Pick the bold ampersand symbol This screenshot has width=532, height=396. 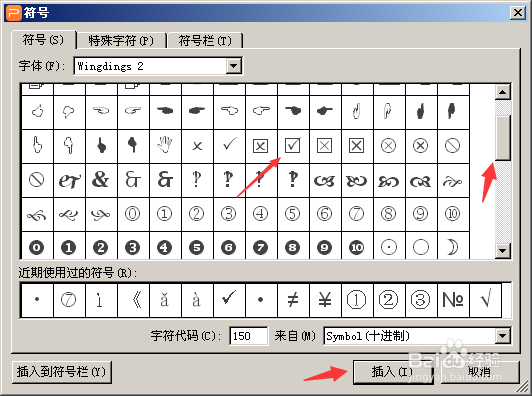pos(101,180)
